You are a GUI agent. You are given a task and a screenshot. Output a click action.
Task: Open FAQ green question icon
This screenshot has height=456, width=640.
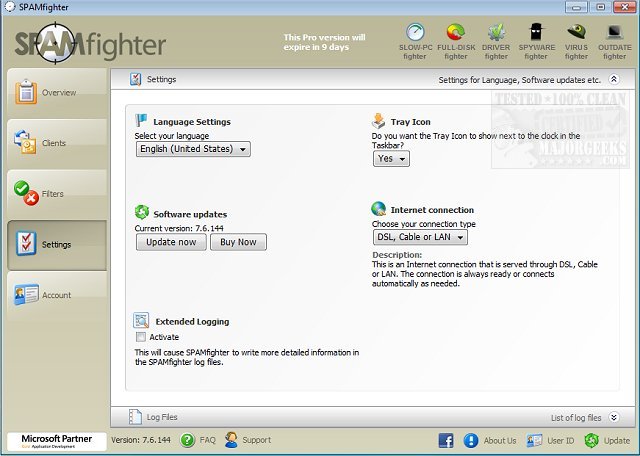coord(187,440)
